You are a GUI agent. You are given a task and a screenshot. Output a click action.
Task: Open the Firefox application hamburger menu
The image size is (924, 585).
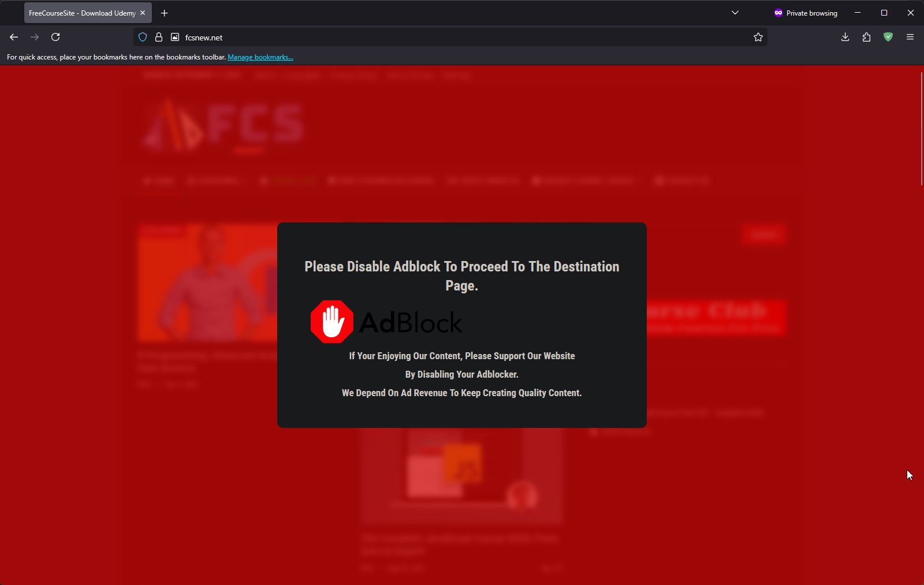pos(910,37)
